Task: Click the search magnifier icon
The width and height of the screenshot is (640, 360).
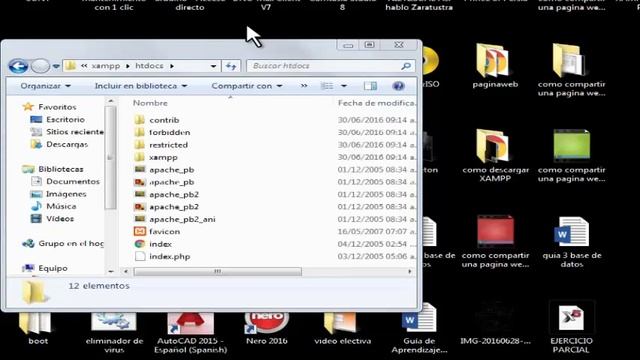Action: point(406,66)
